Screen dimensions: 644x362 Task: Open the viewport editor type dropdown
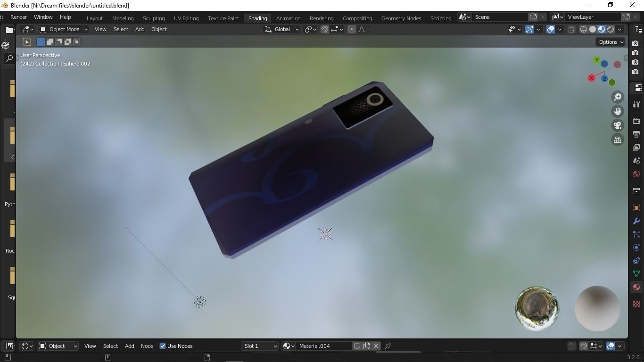(27, 29)
